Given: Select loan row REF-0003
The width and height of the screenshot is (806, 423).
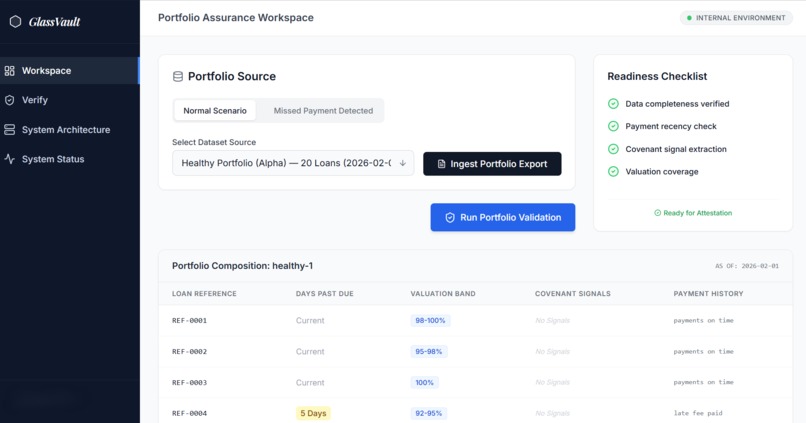Looking at the screenshot, I should pyautogui.click(x=475, y=382).
